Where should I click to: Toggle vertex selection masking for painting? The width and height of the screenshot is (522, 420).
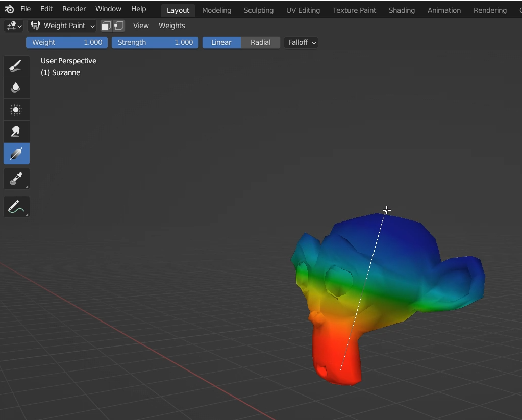[119, 26]
